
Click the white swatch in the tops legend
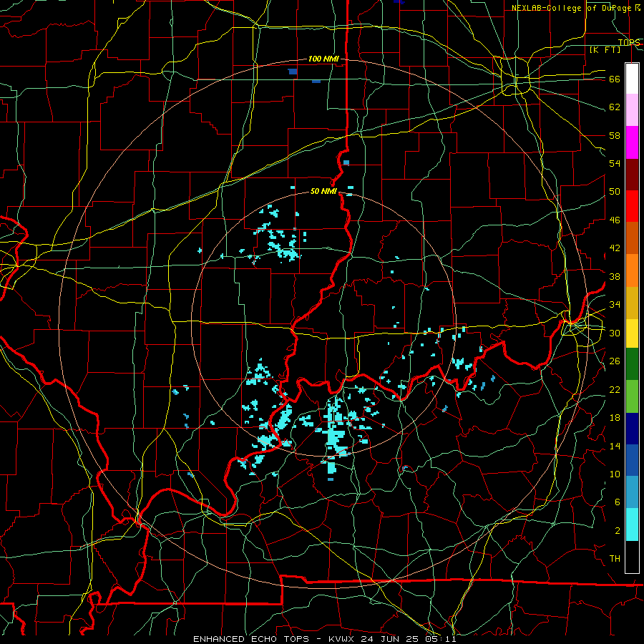[632, 79]
